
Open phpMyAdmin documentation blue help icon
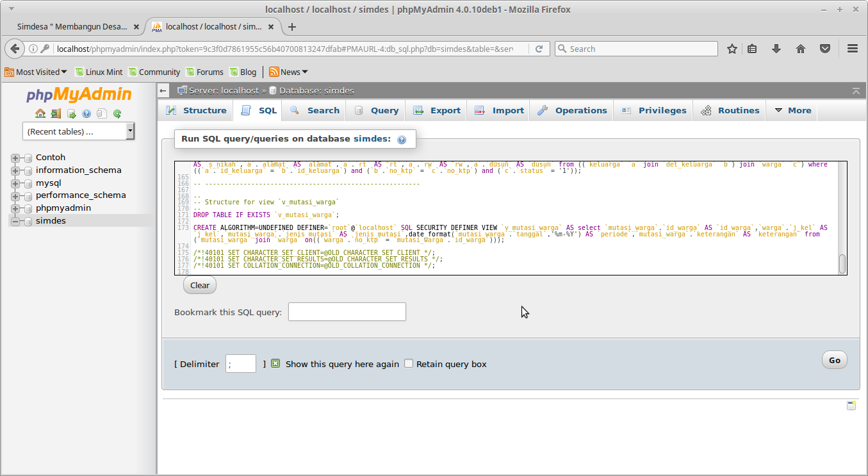[86, 114]
